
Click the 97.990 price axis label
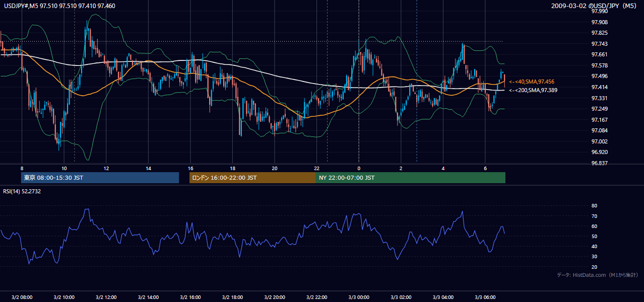coord(600,11)
